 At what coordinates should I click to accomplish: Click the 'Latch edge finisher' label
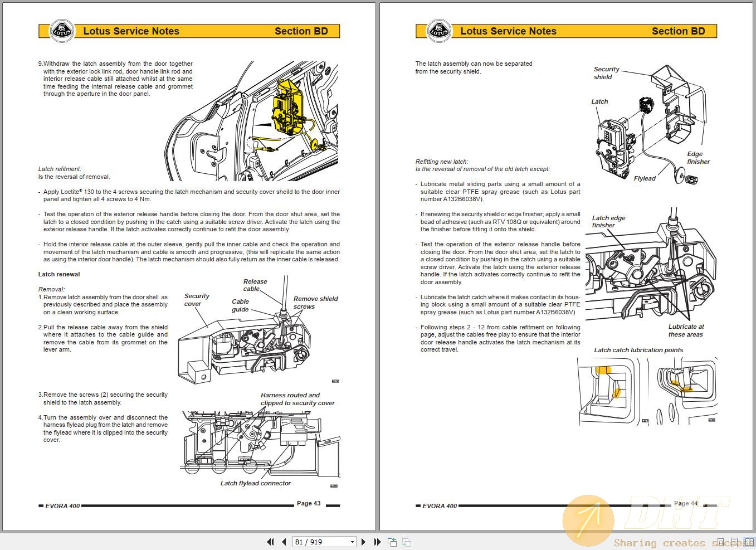(608, 222)
